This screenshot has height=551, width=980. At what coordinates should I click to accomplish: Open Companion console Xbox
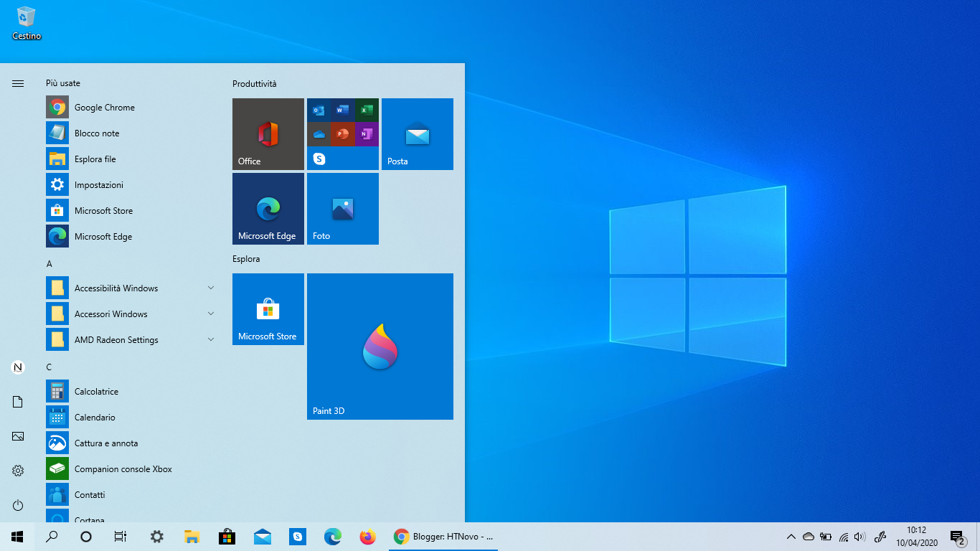(132, 469)
